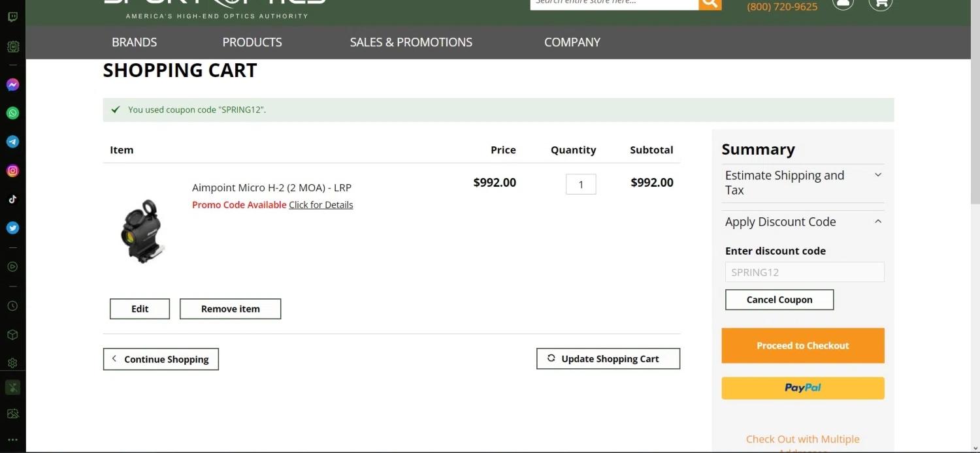Open the shopping cart icon in header
Screen dimensions: 980x453
click(x=880, y=3)
